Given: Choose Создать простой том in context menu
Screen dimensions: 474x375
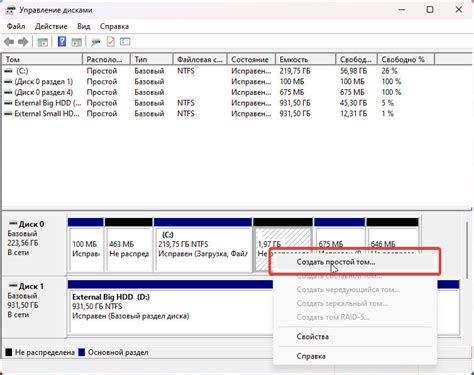Looking at the screenshot, I should pos(355,262).
